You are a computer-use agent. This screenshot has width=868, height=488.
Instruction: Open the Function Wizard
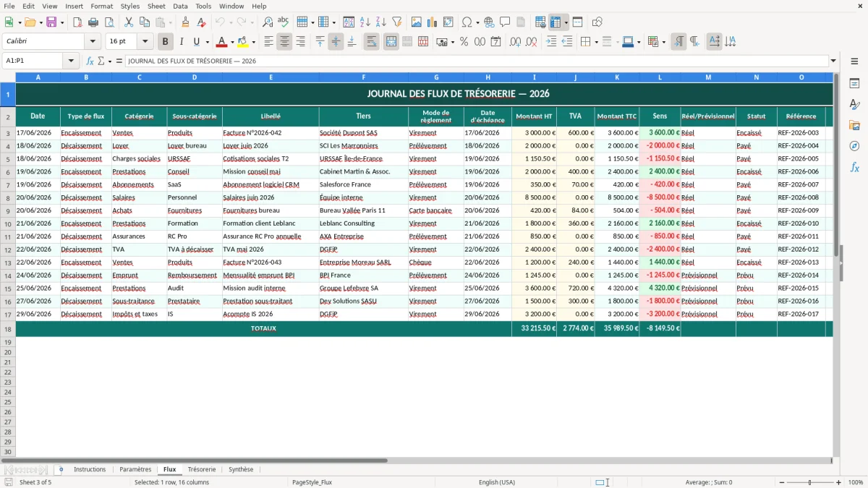click(90, 61)
